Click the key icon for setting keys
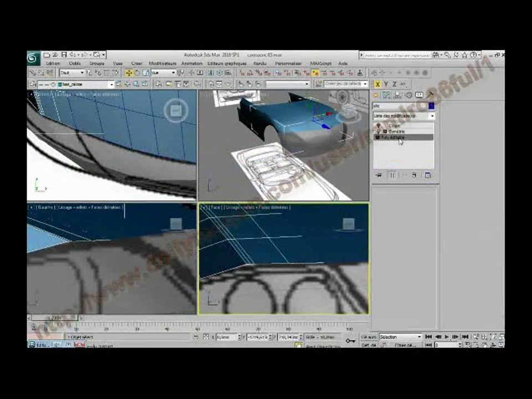 coord(350,340)
